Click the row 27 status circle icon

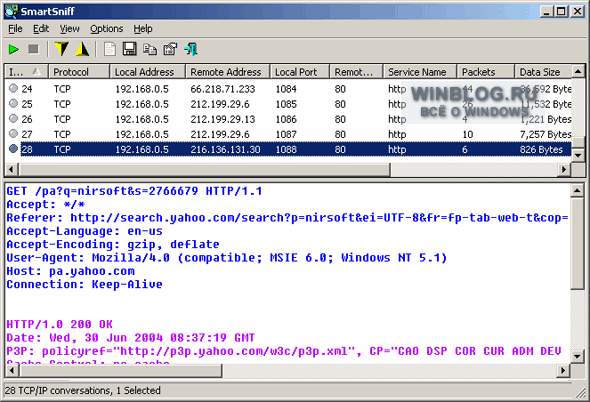click(x=13, y=134)
